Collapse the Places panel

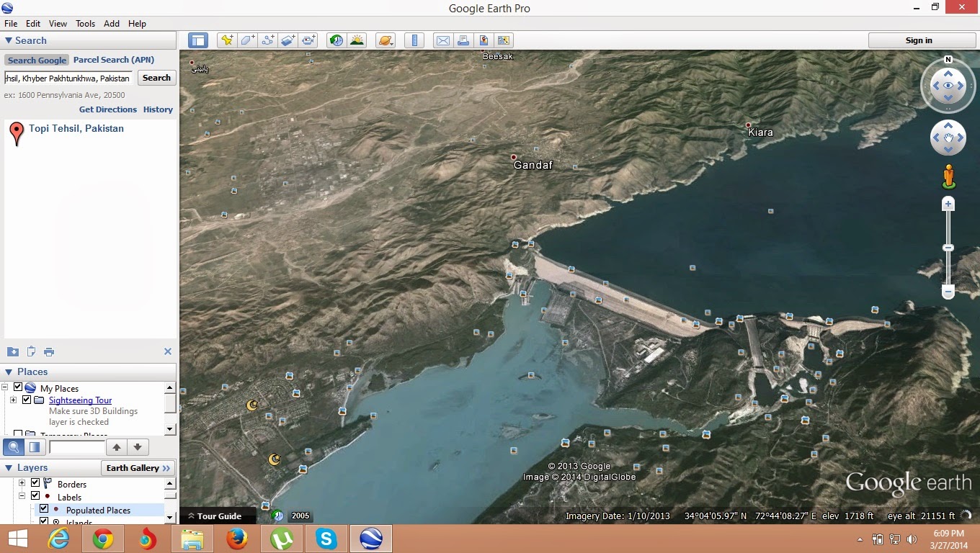pos(10,372)
